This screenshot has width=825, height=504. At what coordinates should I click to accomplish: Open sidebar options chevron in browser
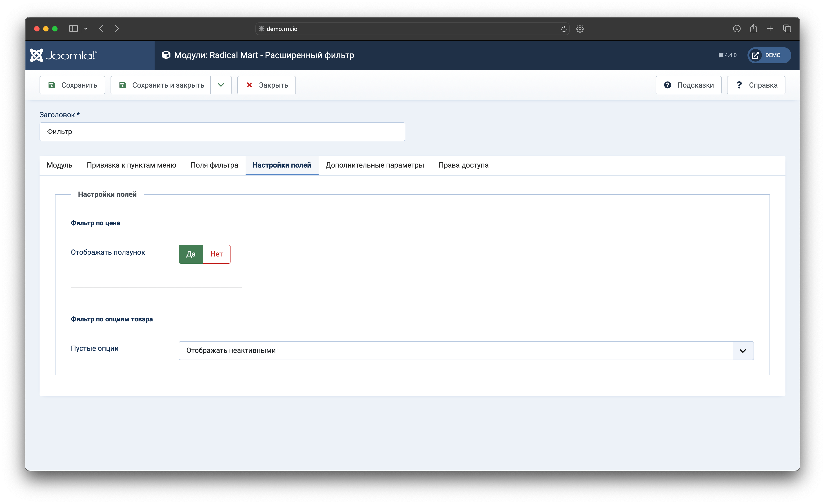pos(86,29)
